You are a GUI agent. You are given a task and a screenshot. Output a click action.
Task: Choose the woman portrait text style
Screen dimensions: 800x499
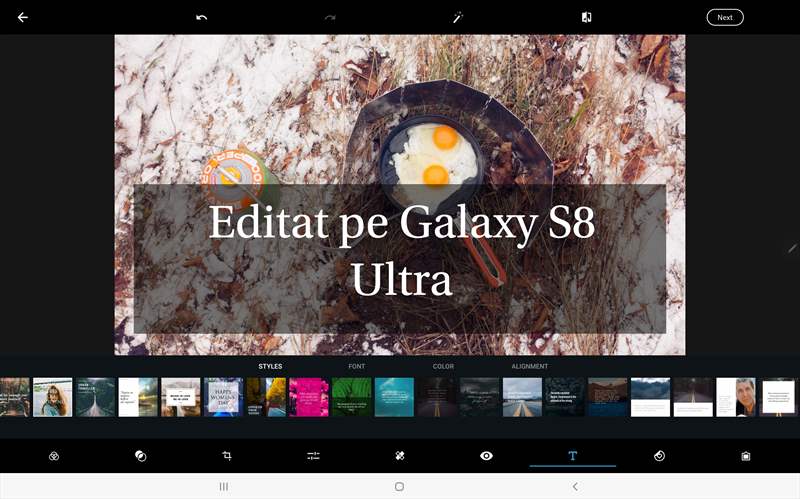pyautogui.click(x=53, y=397)
